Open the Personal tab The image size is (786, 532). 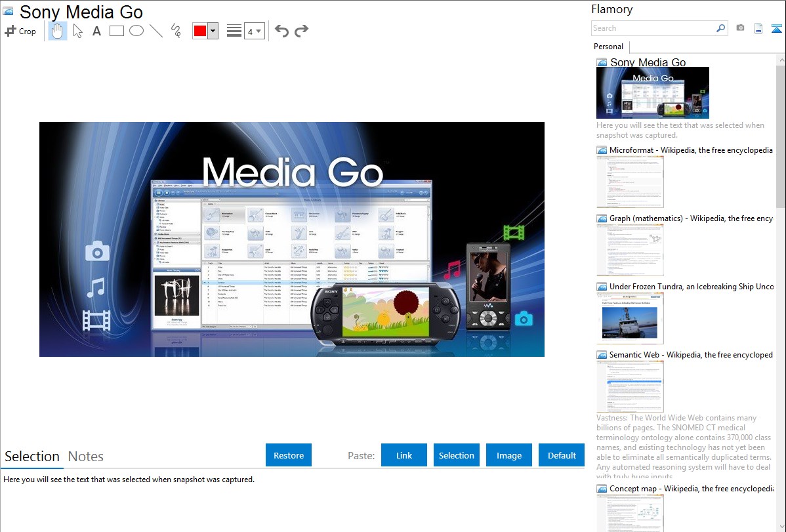pyautogui.click(x=608, y=47)
